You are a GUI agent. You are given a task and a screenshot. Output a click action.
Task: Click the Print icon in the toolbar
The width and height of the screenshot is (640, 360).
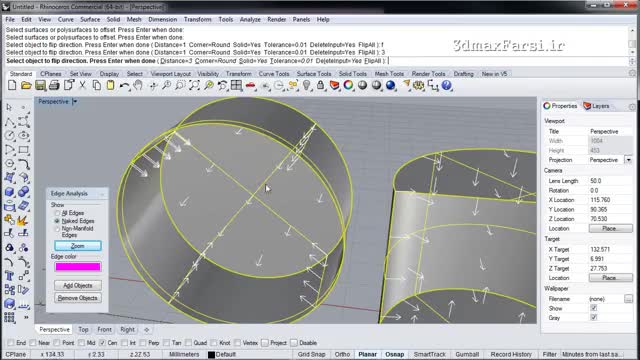click(54, 85)
